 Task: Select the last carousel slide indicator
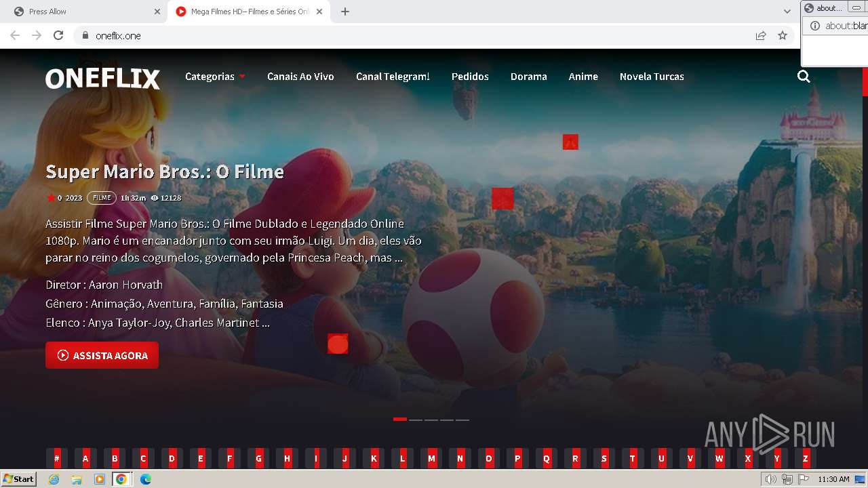click(462, 420)
